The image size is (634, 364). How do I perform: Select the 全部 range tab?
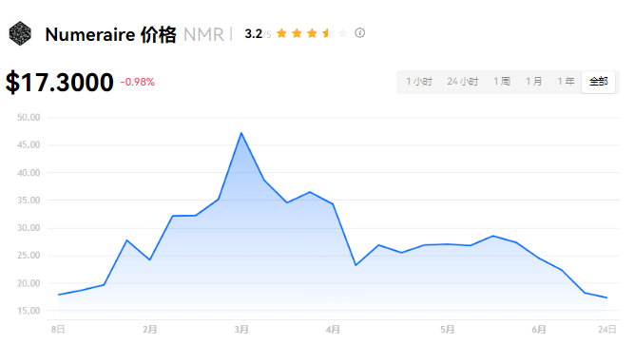click(x=599, y=82)
